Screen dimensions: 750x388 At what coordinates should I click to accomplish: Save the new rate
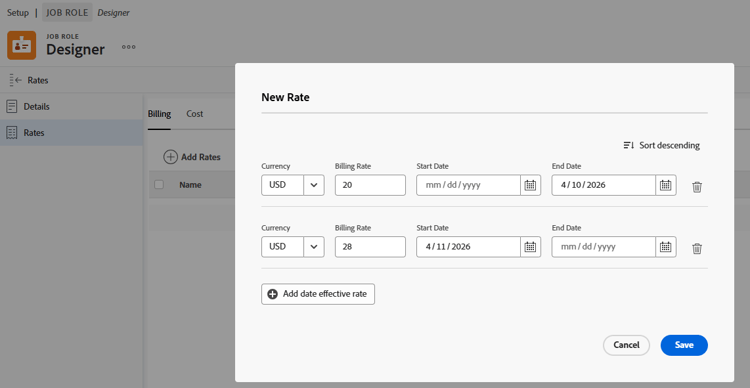[684, 345]
